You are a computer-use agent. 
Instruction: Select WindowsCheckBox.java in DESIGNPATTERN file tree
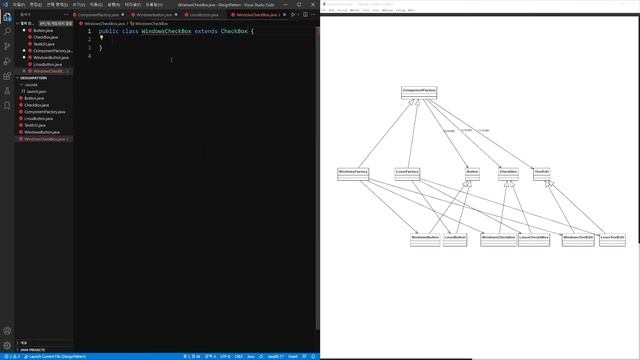click(44, 139)
